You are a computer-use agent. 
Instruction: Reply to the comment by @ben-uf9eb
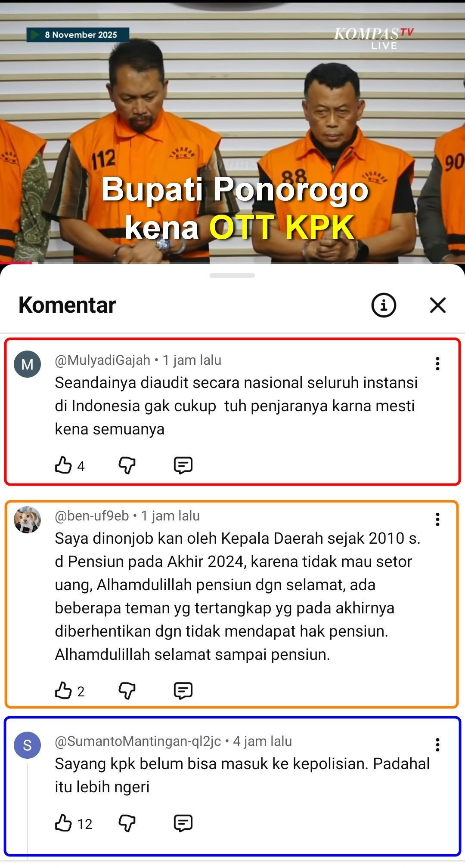[x=183, y=691]
